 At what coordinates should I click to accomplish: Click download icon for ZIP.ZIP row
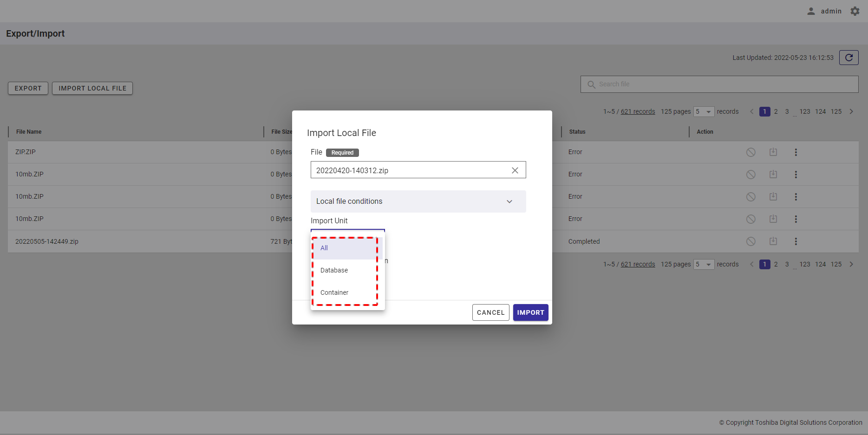tap(773, 152)
